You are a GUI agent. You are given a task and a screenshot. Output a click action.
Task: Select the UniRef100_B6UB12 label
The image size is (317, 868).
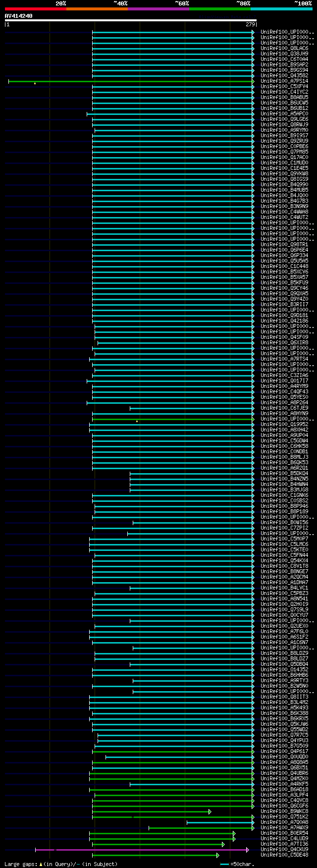click(x=284, y=108)
